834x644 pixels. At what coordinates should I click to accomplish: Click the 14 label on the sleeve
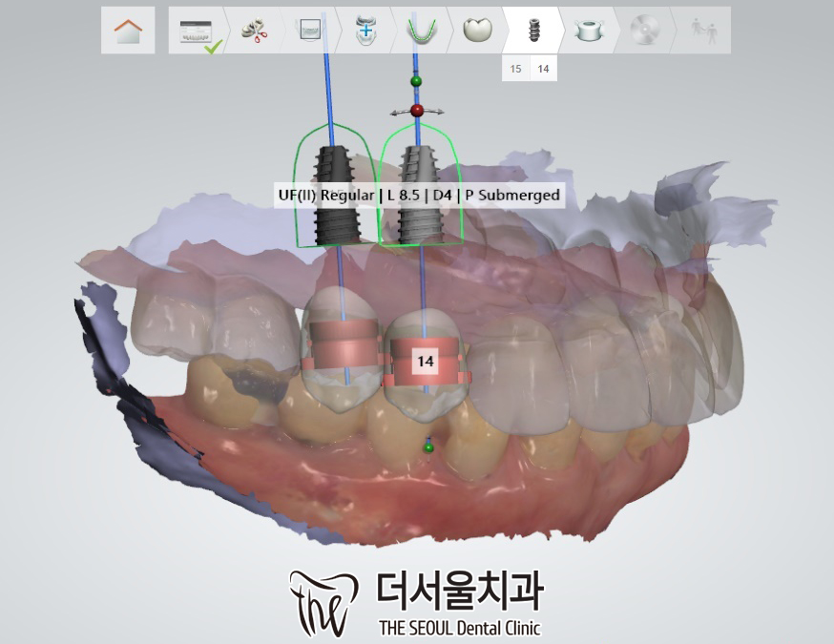(x=426, y=362)
